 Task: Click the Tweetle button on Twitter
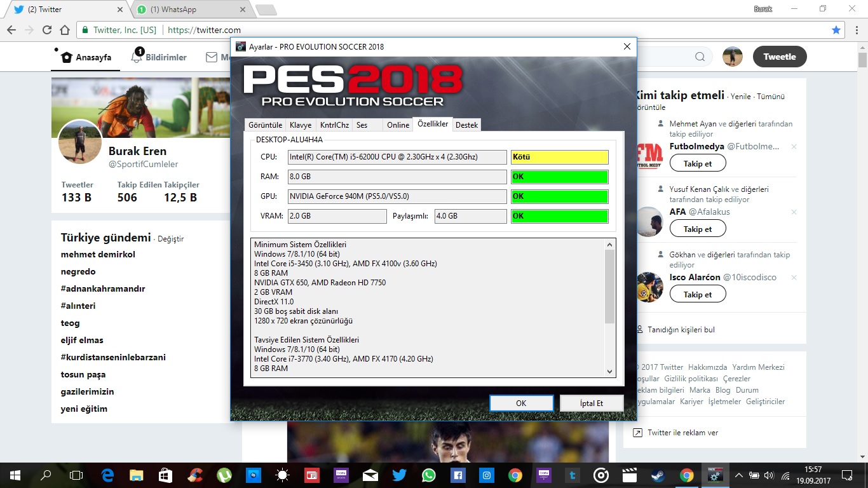tap(780, 57)
